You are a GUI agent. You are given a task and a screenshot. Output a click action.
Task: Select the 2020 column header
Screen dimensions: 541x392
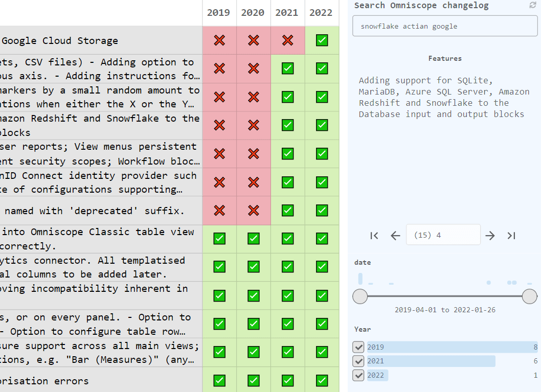coord(253,13)
